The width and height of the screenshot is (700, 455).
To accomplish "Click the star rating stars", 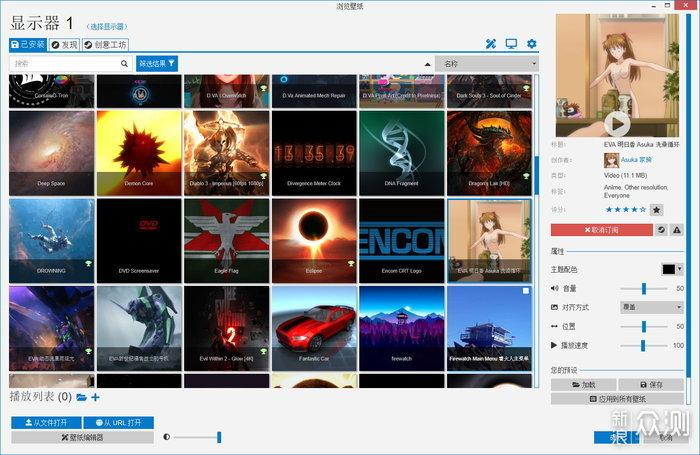I will click(x=625, y=209).
